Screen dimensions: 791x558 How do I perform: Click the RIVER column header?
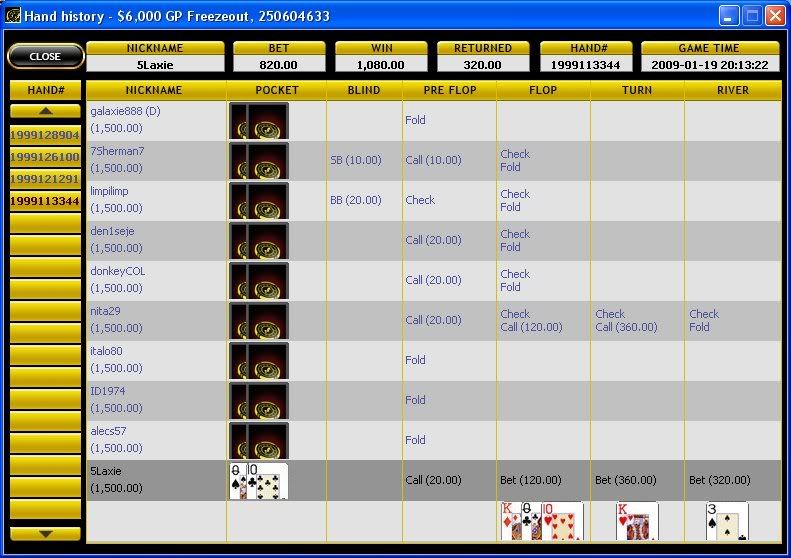tap(733, 90)
